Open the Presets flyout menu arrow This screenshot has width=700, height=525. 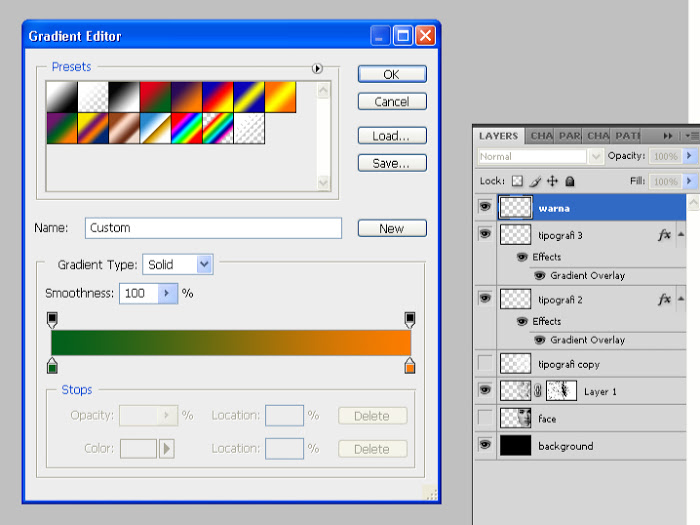317,68
